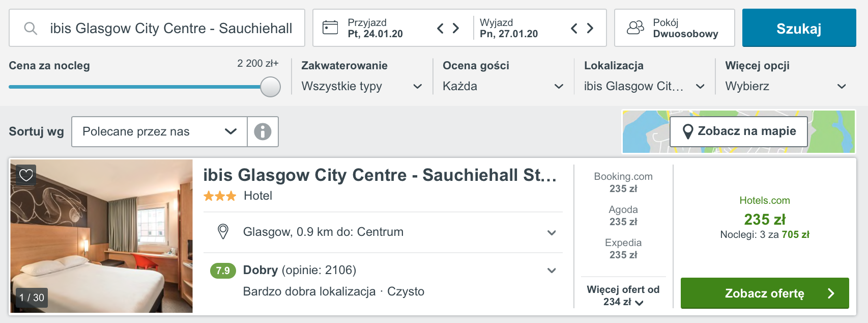
Task: Open the Ocena gości Każda dropdown
Action: tap(503, 86)
